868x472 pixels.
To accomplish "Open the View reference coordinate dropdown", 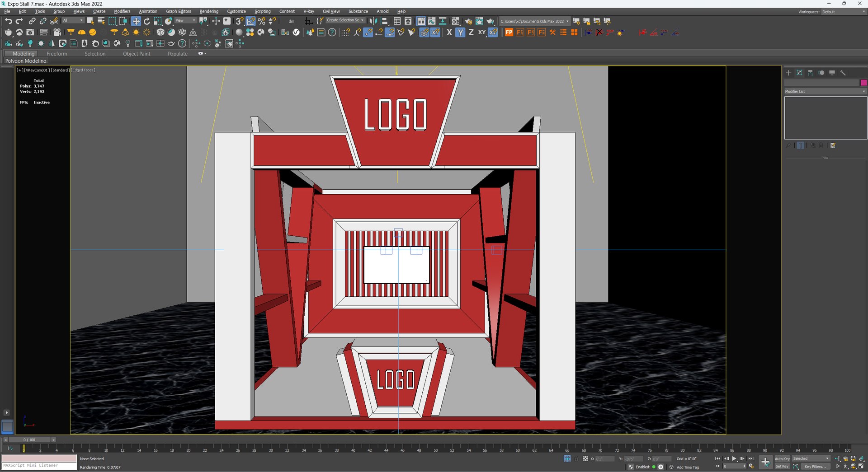I will pos(185,20).
